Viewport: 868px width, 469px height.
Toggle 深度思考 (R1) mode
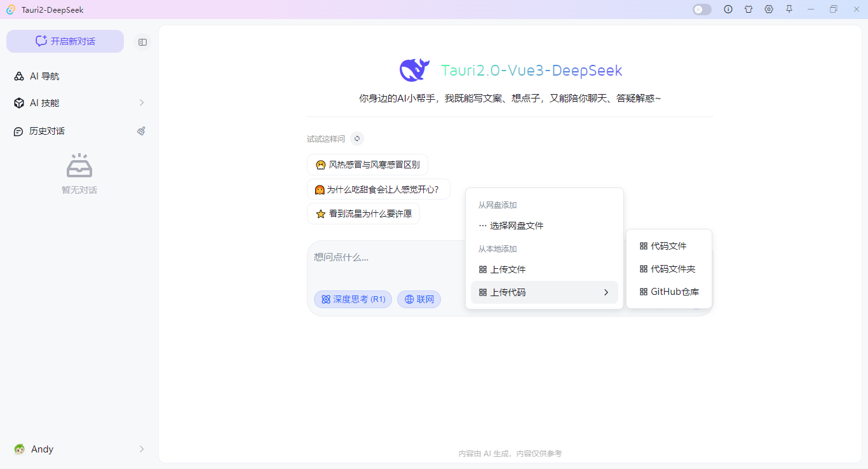tap(353, 299)
